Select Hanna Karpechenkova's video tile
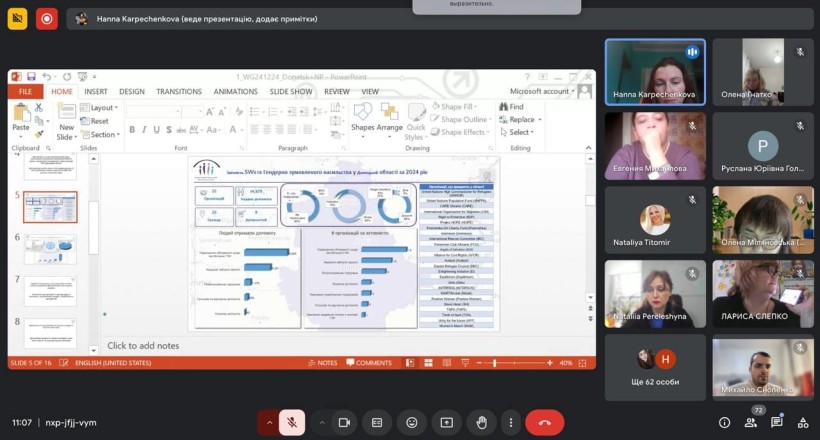Image resolution: width=820 pixels, height=440 pixels. coord(655,72)
